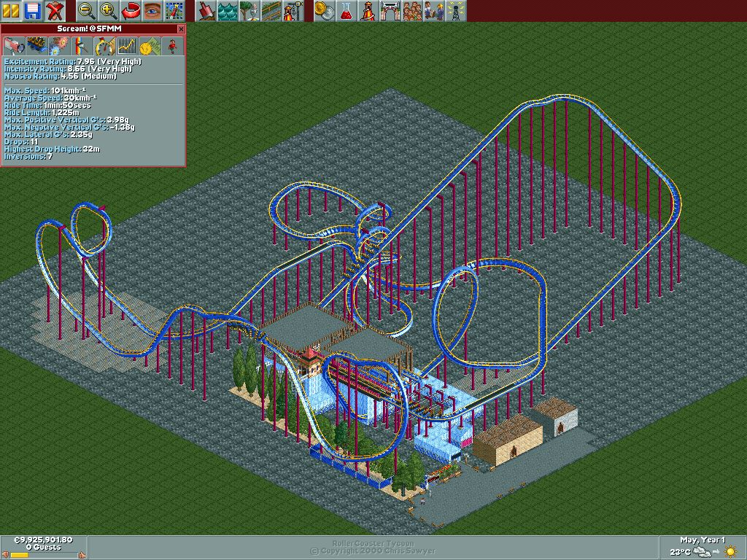The image size is (747, 560).
Task: Pause the game with the pause button
Action: [x=12, y=10]
